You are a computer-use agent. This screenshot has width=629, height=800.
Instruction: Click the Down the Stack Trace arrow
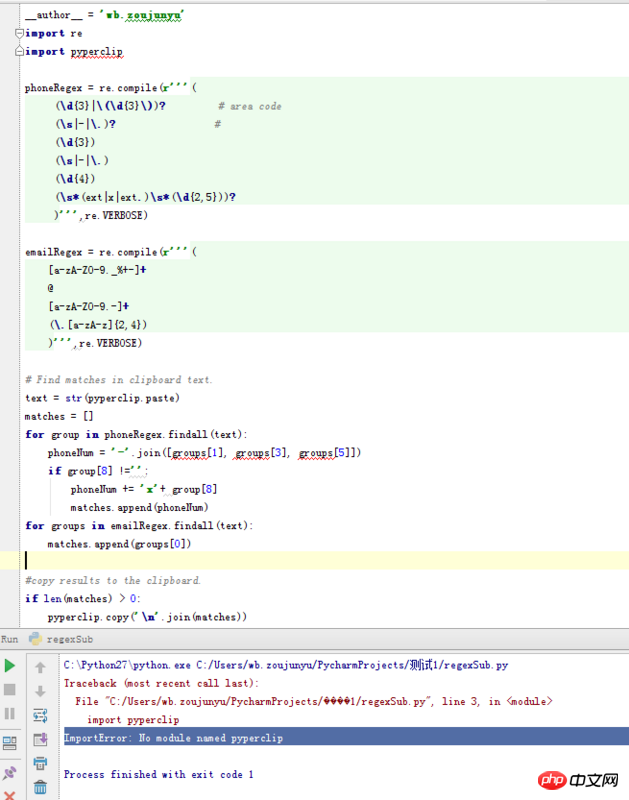click(x=40, y=691)
